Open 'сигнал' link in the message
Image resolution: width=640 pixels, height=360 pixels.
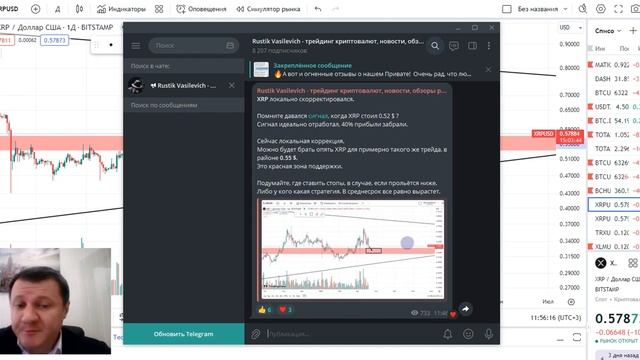(318, 116)
